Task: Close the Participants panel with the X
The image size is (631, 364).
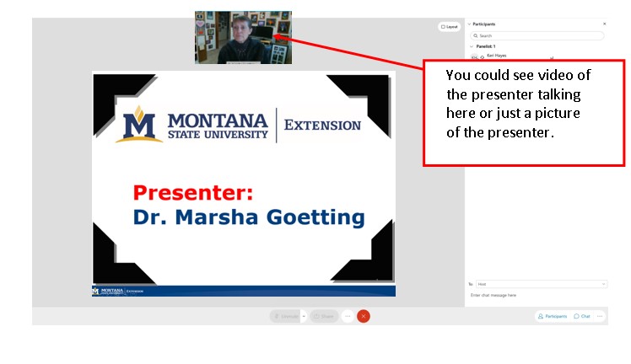Action: 604,24
